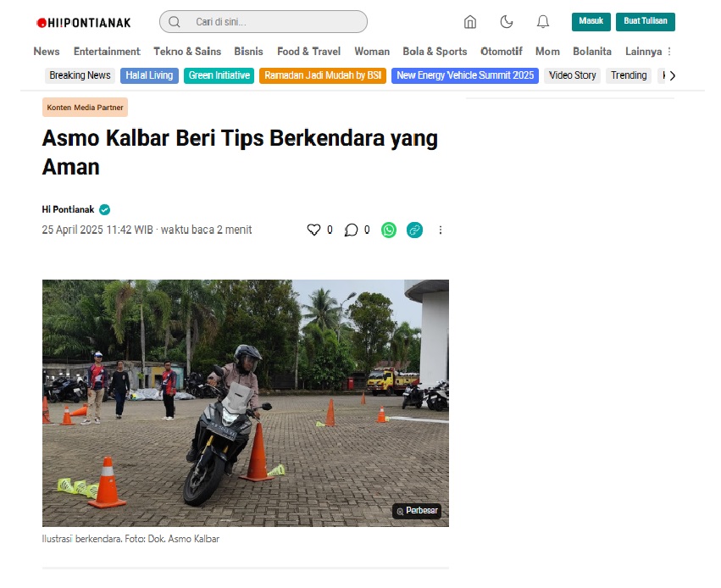721x588 pixels.
Task: Share article via WhatsApp icon
Action: tap(389, 230)
